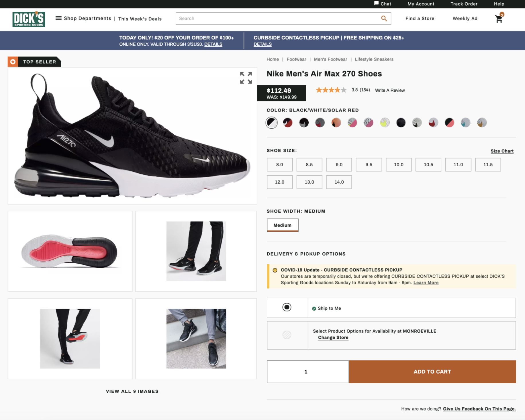Open My Account in the top bar

click(x=421, y=4)
